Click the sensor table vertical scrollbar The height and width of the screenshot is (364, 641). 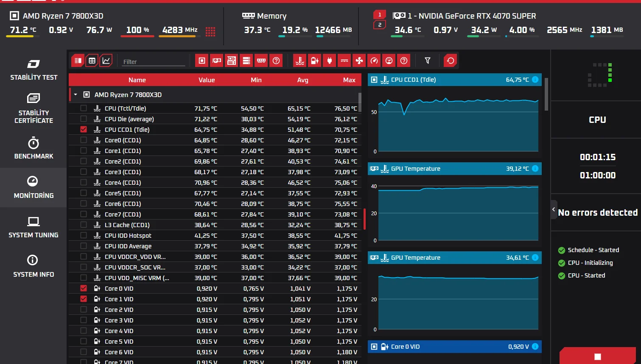[360, 102]
